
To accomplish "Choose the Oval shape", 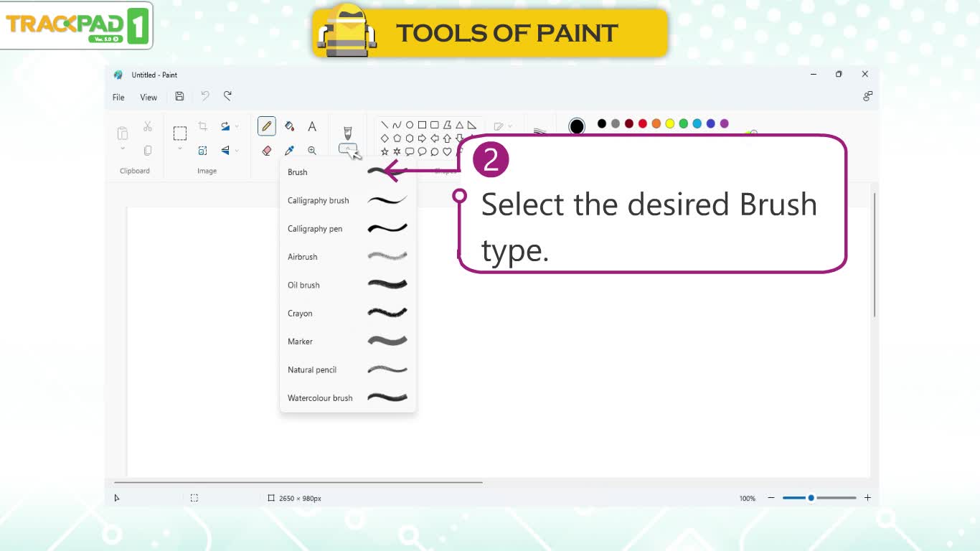I will tap(410, 125).
